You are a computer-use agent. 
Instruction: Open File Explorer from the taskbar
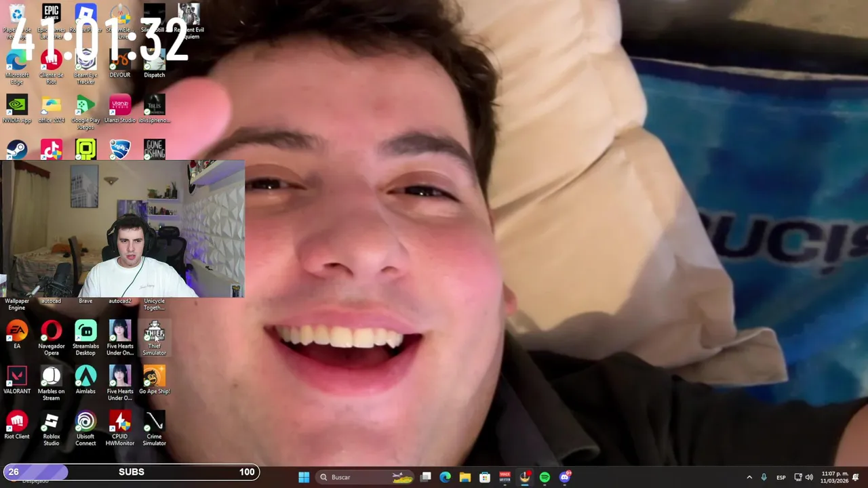pos(465,477)
